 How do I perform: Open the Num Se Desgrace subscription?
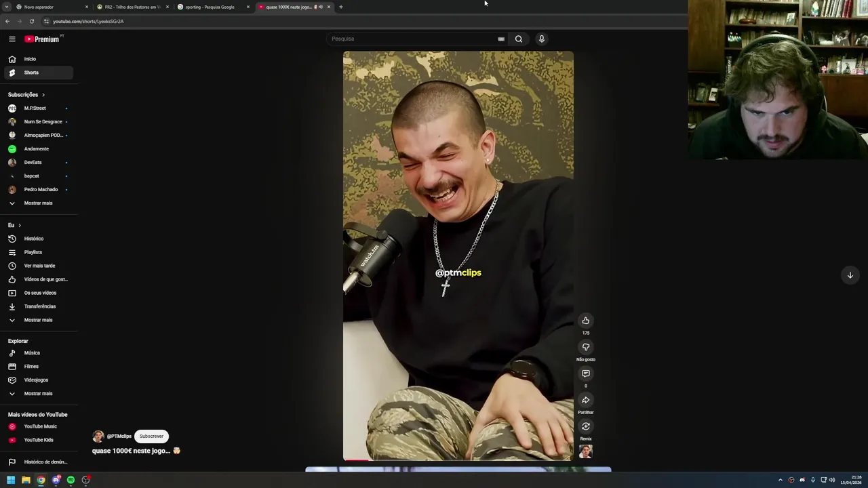point(38,122)
